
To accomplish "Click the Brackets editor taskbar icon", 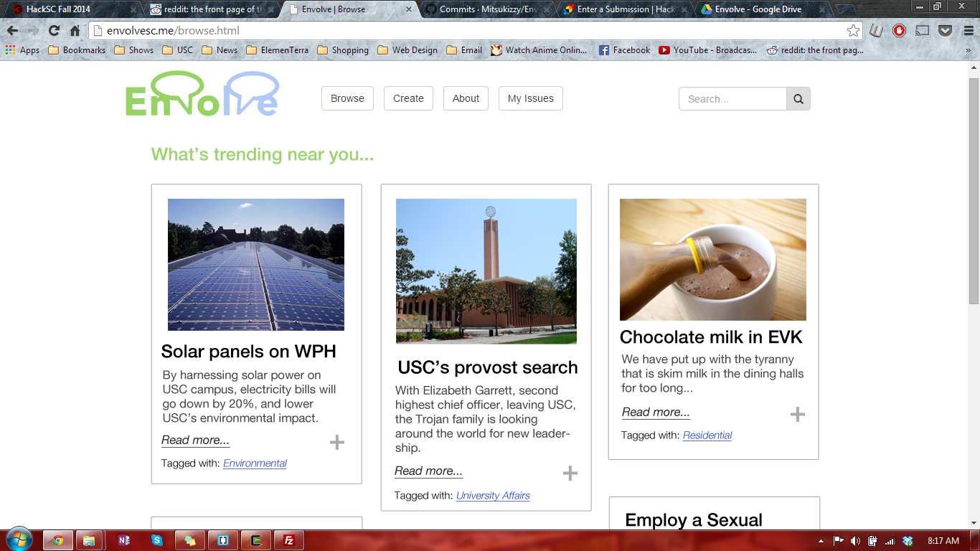I will pos(223,540).
